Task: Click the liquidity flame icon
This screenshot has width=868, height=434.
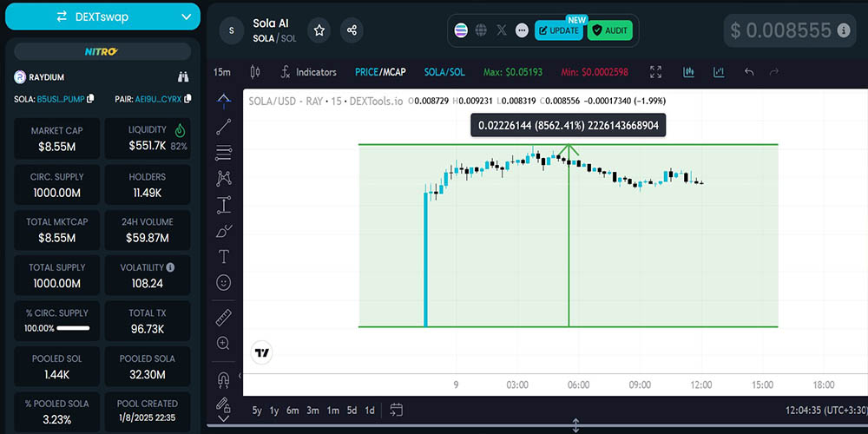Action: pyautogui.click(x=180, y=131)
